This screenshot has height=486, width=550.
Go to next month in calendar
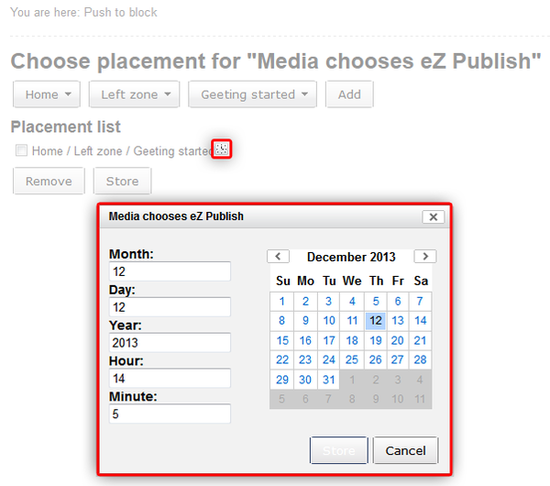(425, 256)
